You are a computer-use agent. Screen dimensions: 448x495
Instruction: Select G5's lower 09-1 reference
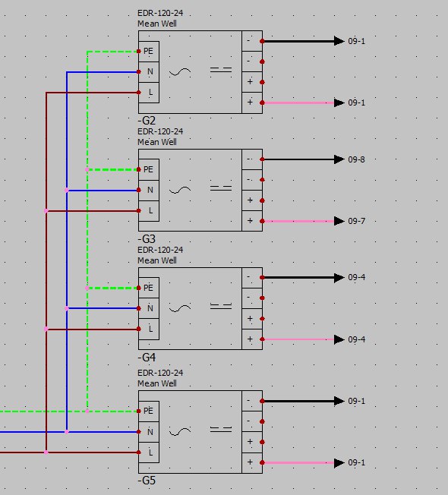[x=356, y=462]
